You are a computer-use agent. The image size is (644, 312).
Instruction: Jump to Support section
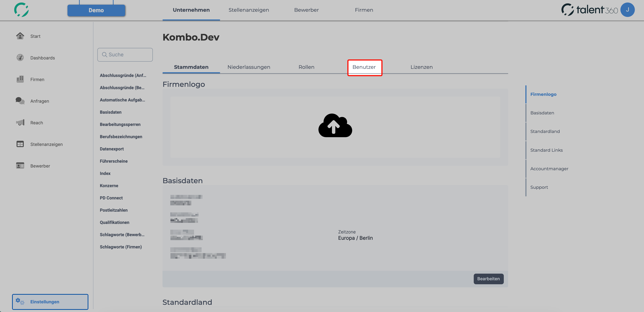[539, 187]
